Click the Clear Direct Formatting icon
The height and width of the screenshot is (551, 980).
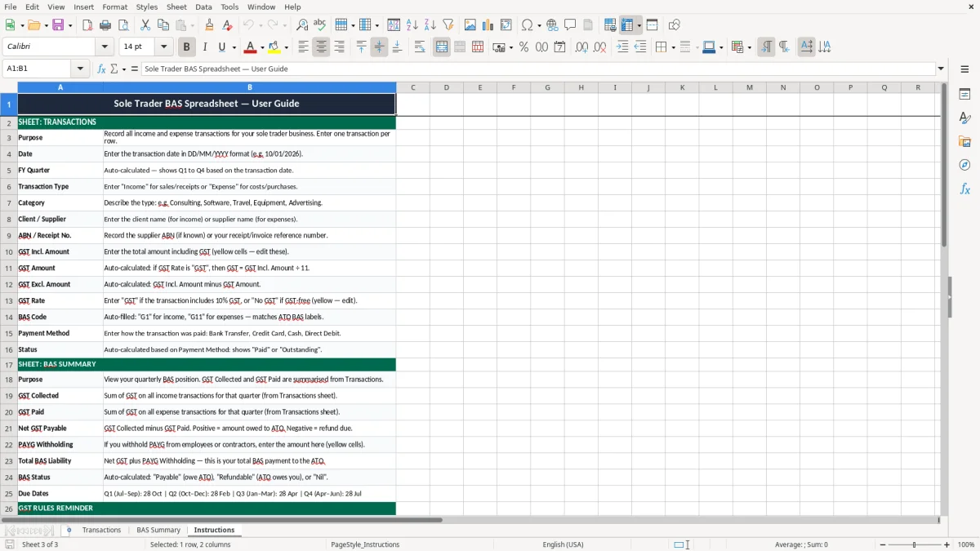tap(228, 25)
